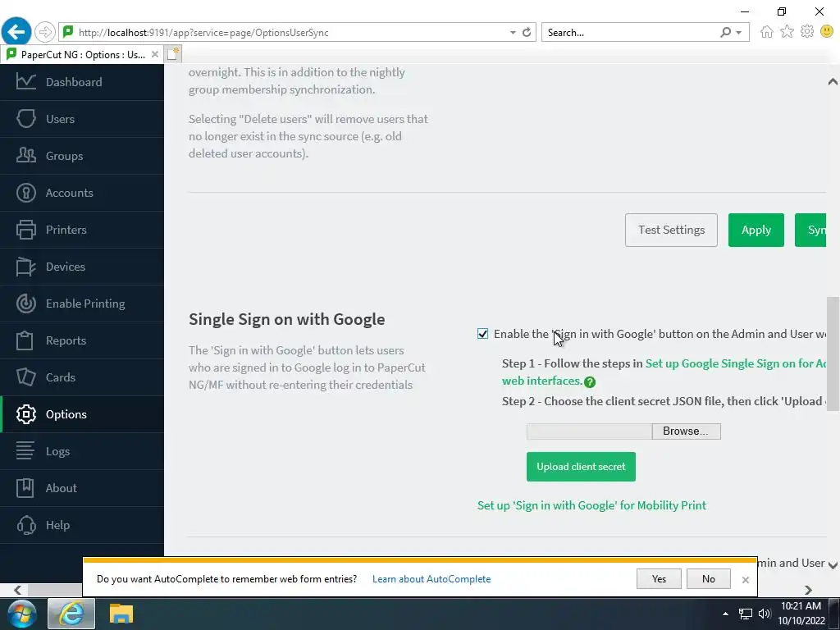
Task: Click the browser Search... box
Action: tap(631, 33)
